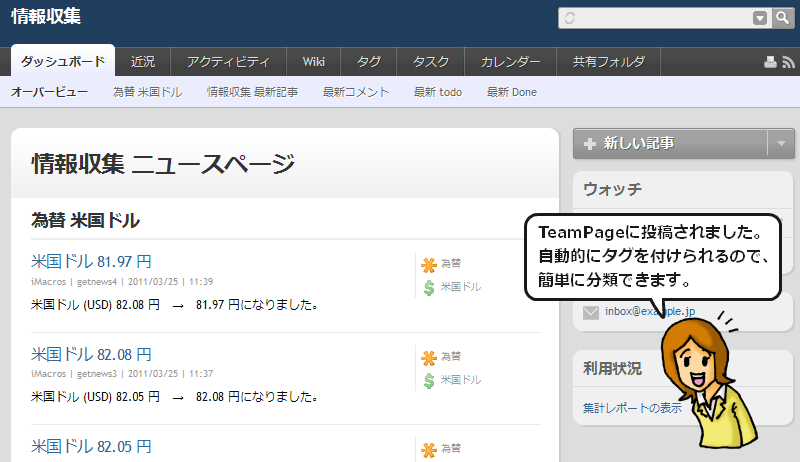Click 為替 tag icon on 81.97 article
Viewport: 800px width, 462px height.
(x=429, y=265)
